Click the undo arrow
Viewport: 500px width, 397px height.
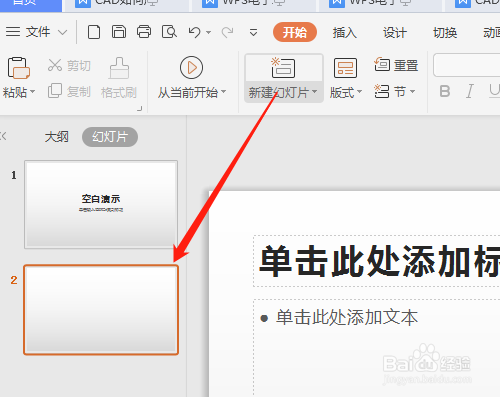(195, 32)
